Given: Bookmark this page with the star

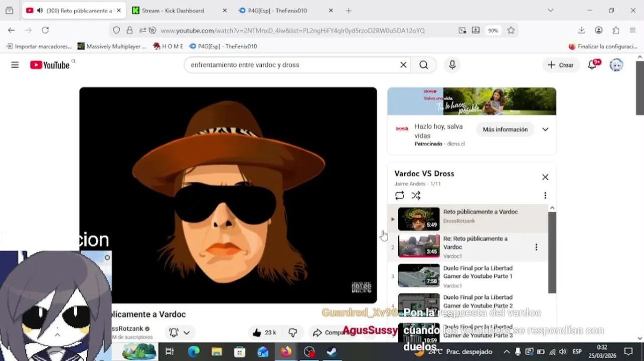Looking at the screenshot, I should pyautogui.click(x=511, y=31).
